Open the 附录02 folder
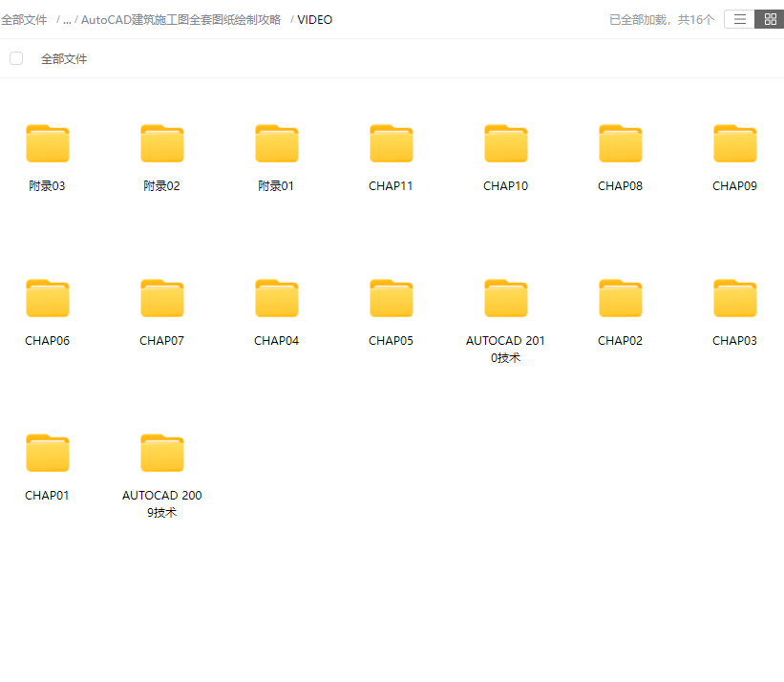 161,143
